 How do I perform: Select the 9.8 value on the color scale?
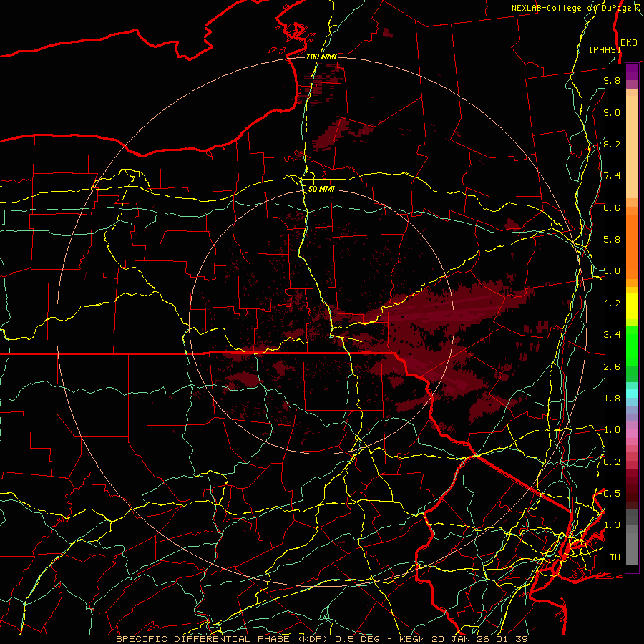(612, 80)
